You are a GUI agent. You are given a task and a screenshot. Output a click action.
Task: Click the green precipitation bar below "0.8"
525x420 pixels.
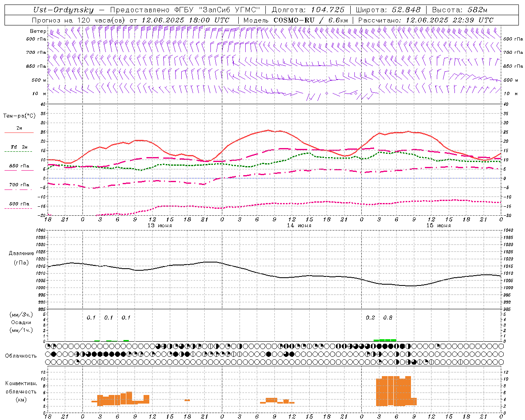click(x=388, y=340)
